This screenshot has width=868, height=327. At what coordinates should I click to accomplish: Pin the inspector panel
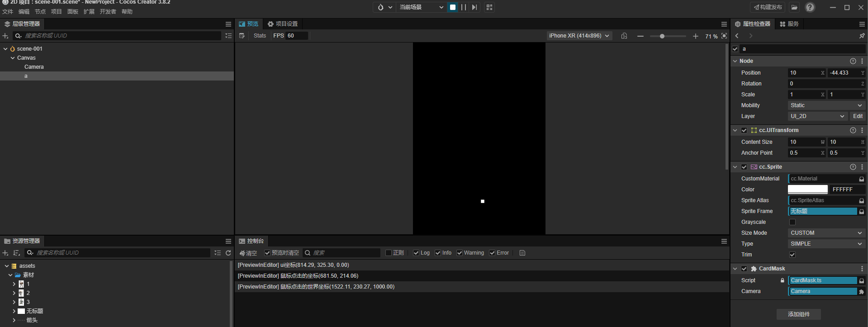click(862, 36)
